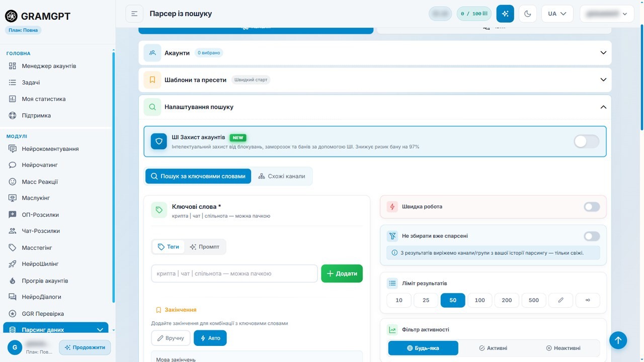Expand Парсинг даних sidebar menu

[x=56, y=329]
